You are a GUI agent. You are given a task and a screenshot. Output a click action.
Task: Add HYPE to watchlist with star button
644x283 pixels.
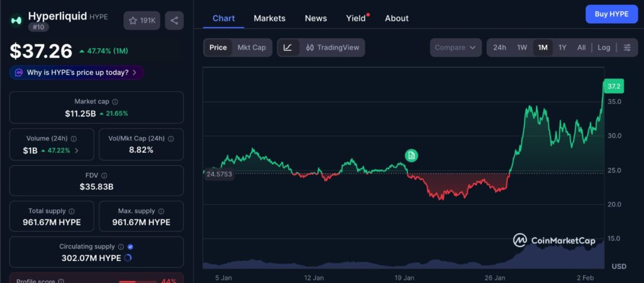[x=142, y=21]
